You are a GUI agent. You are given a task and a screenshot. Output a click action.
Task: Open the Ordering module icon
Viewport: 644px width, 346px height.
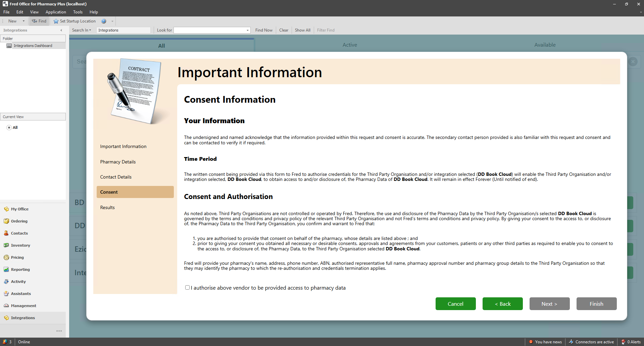6,221
